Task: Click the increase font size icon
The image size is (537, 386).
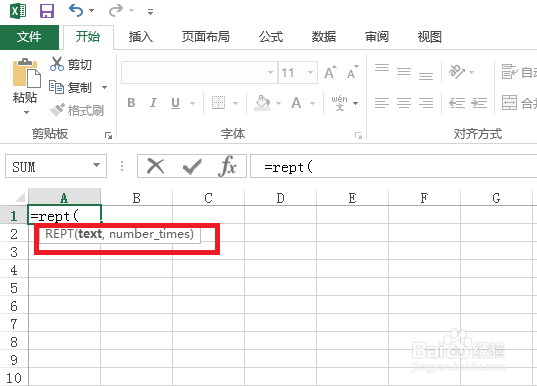Action: [330, 72]
